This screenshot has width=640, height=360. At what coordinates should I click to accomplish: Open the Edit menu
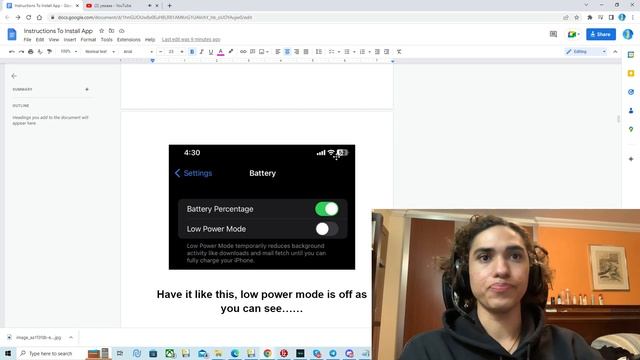point(40,40)
